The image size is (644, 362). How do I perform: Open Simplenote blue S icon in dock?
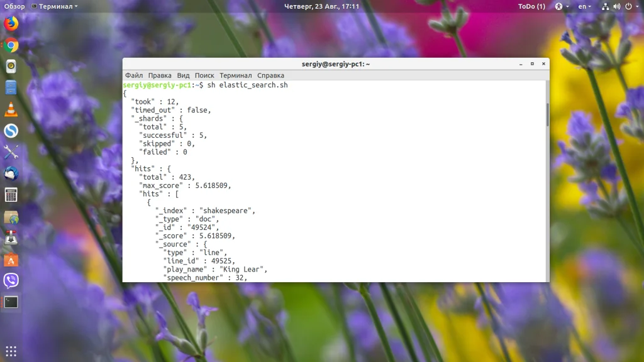(x=11, y=131)
